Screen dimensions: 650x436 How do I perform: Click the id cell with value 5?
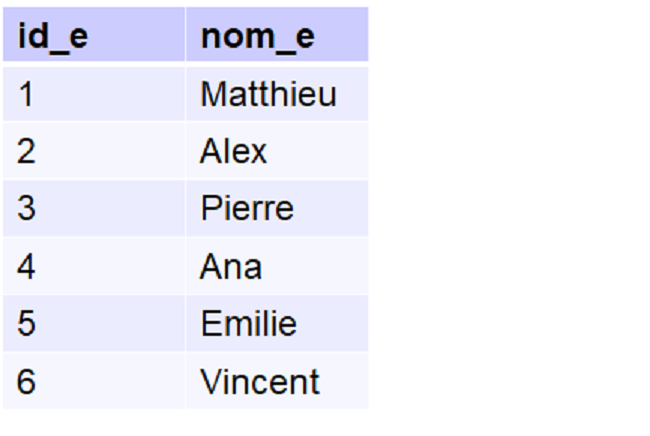pyautogui.click(x=26, y=324)
